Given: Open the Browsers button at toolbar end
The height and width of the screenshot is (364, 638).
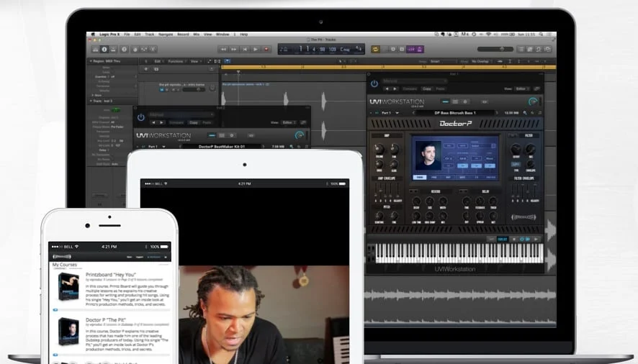Looking at the screenshot, I should click(x=548, y=49).
